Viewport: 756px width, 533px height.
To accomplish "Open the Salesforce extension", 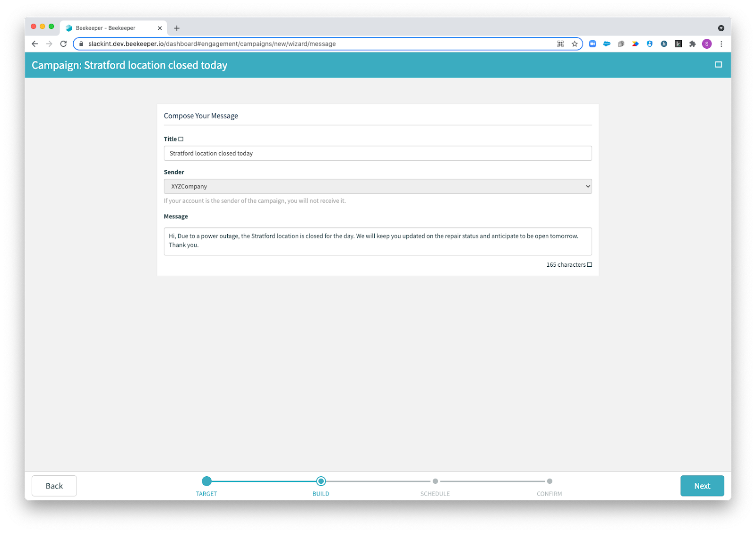I will tap(607, 44).
